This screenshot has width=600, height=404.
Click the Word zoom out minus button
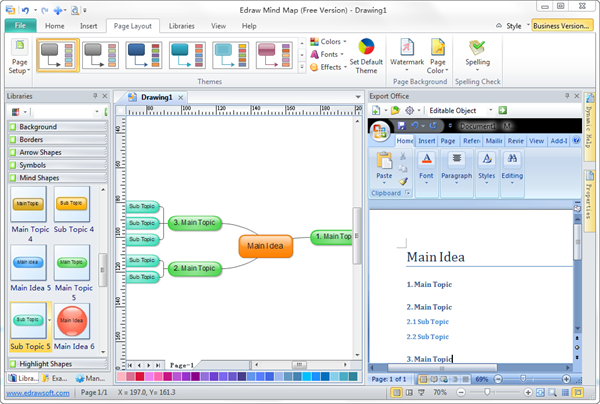[498, 379]
